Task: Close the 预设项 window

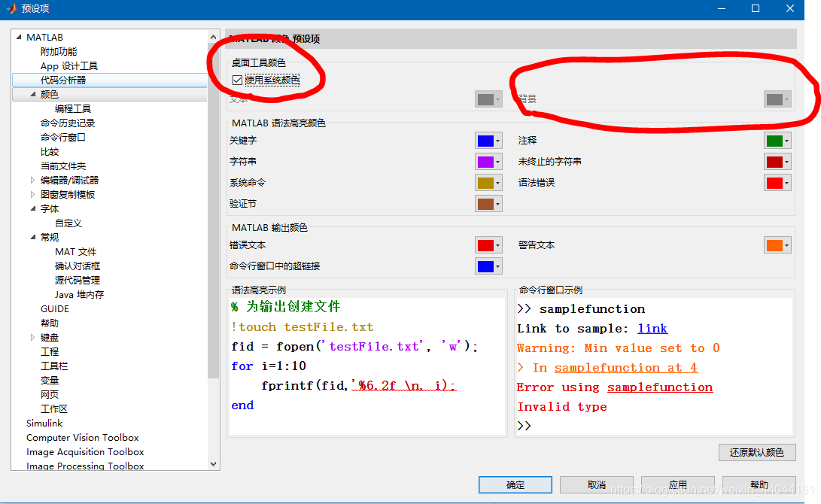Action: [790, 8]
